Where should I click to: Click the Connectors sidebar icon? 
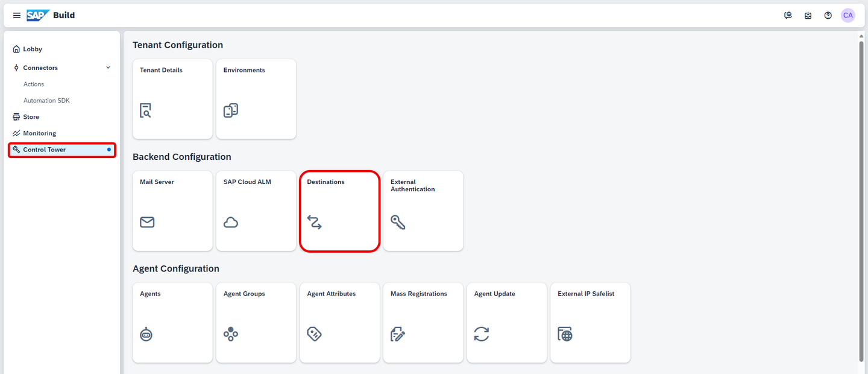click(16, 68)
